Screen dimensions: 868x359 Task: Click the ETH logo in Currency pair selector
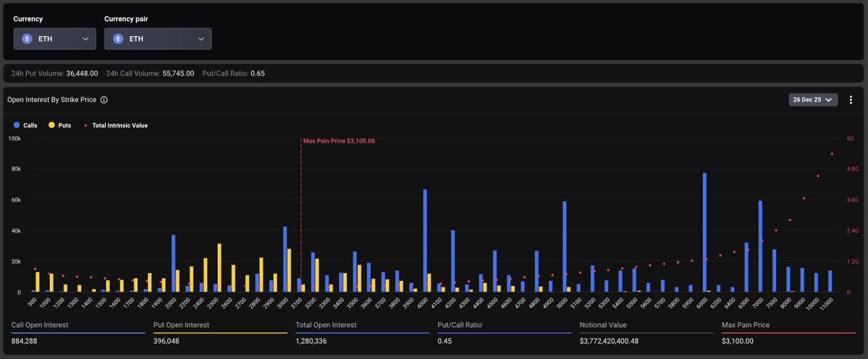point(118,38)
